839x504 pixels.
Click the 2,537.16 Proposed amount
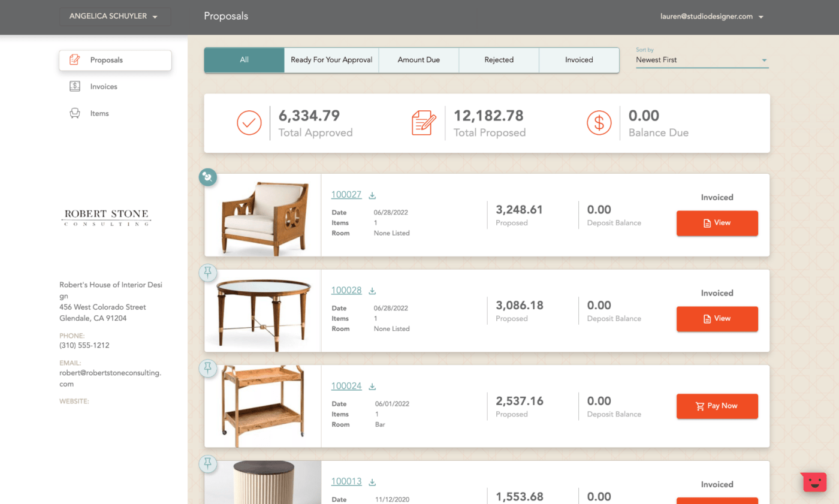click(520, 401)
